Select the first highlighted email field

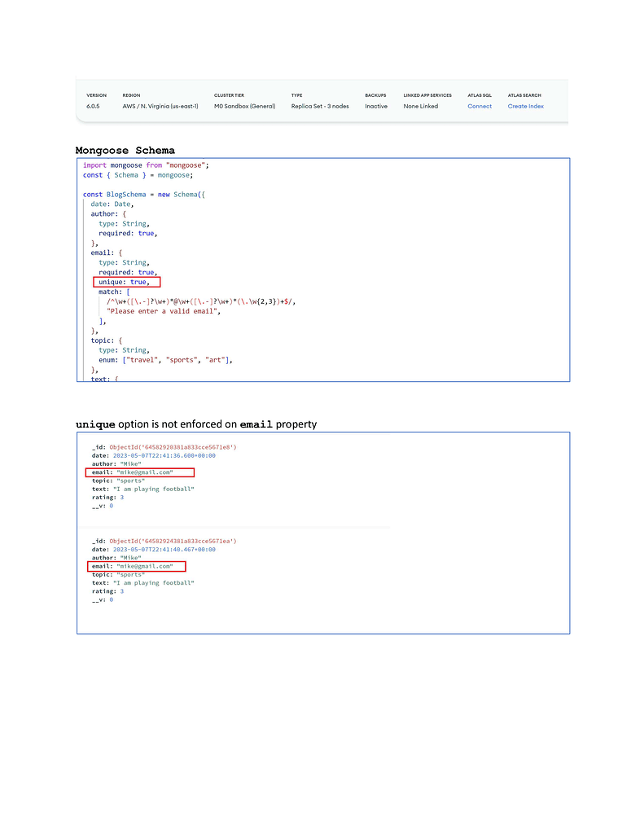point(140,472)
